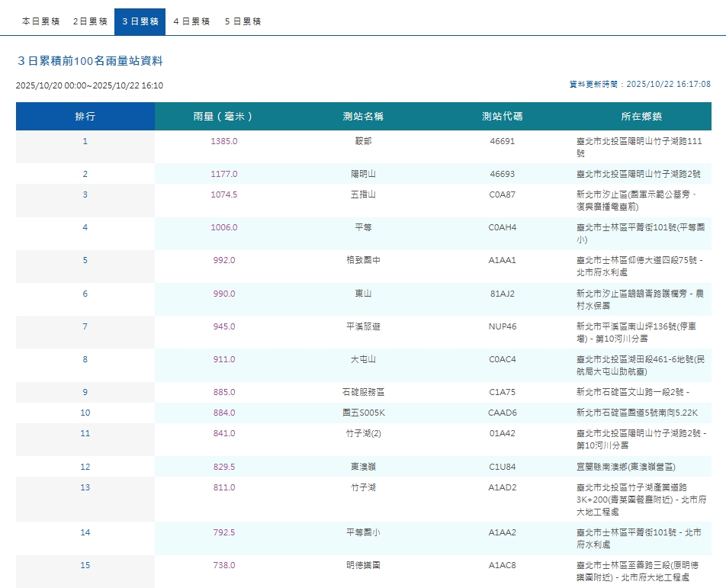726x588 pixels.
Task: Click address 宜蘭縣南澳鄉(東澳嶺營區)
Action: coord(625,467)
